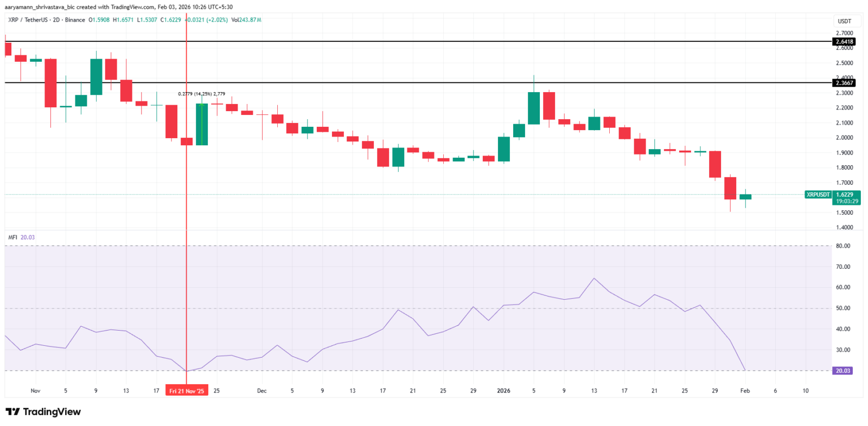868x426 pixels.
Task: Select the 2026 year label on time axis
Action: pyautogui.click(x=503, y=391)
